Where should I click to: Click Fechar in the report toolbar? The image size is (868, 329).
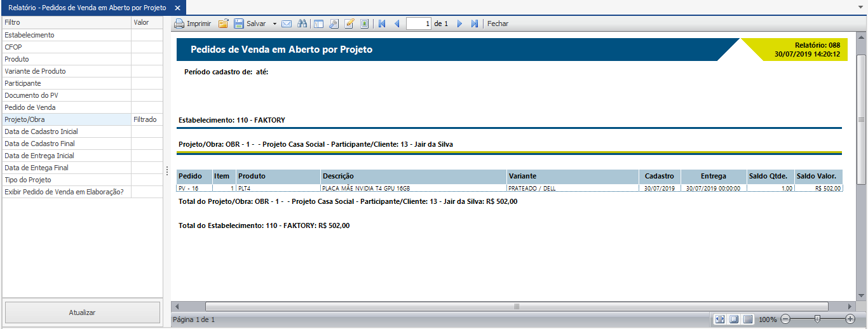(x=498, y=23)
